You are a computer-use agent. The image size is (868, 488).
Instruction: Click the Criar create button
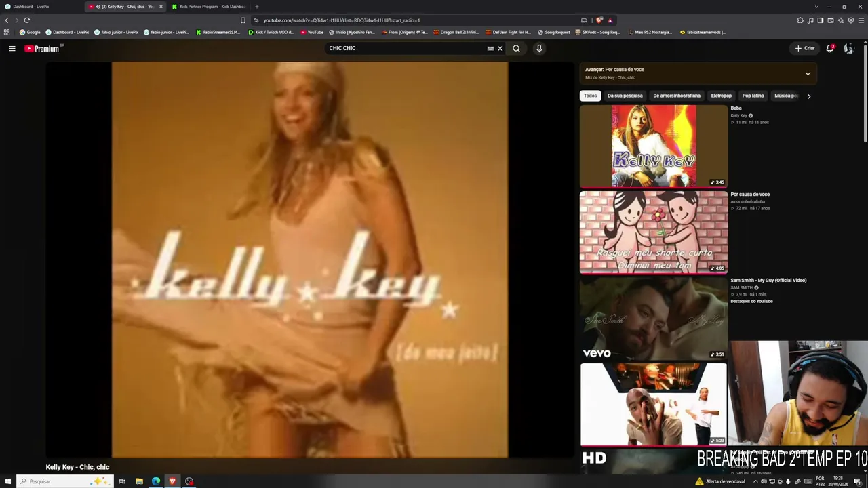pyautogui.click(x=805, y=48)
